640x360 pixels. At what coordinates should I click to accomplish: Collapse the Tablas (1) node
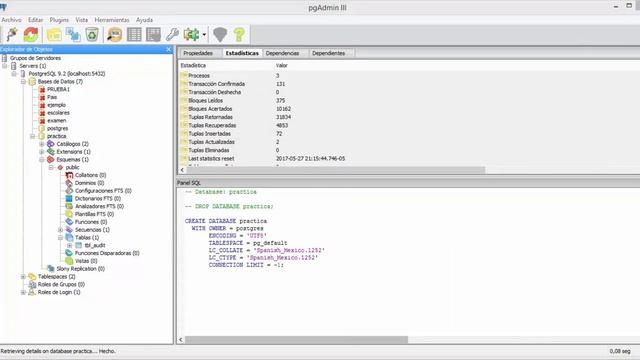(60, 238)
